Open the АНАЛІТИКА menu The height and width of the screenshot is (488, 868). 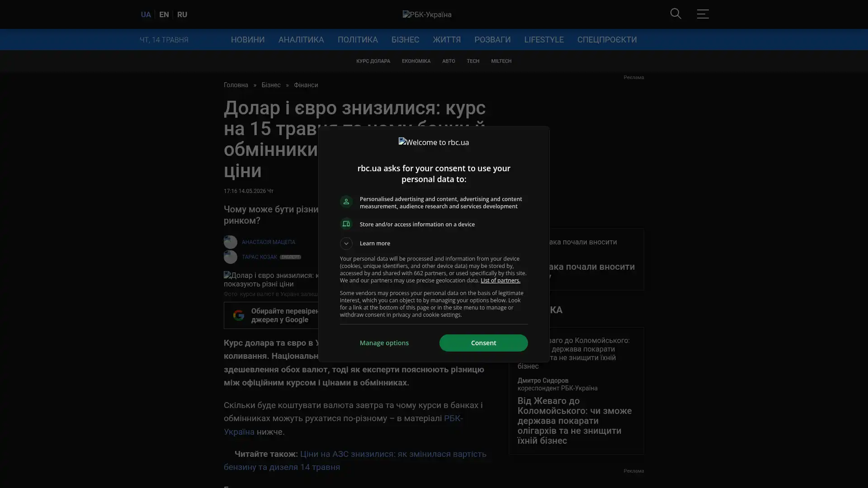tap(301, 40)
